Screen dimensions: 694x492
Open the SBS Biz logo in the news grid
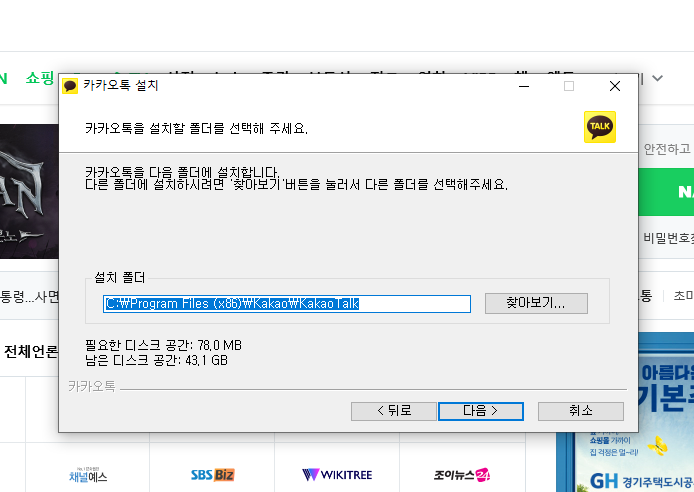pos(212,475)
